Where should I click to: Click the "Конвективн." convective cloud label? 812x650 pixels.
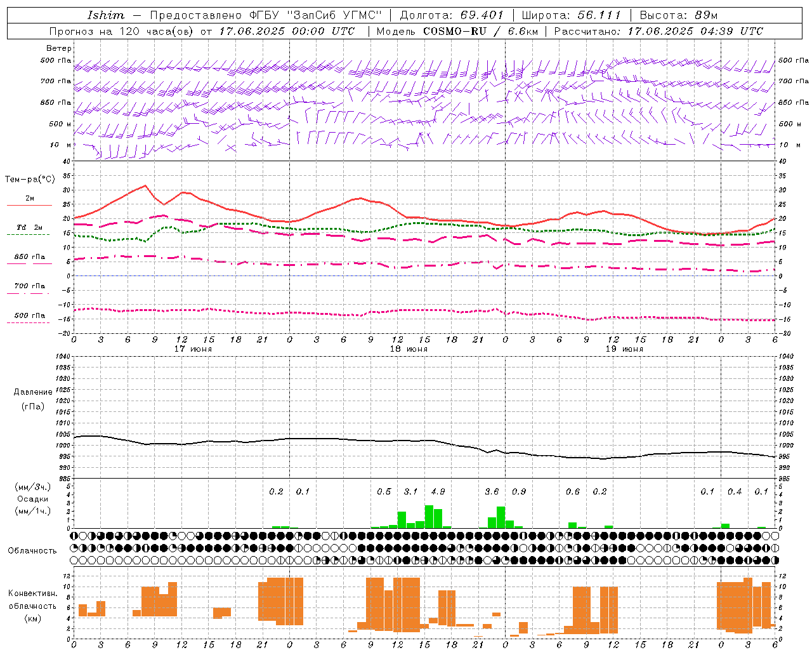pyautogui.click(x=33, y=594)
